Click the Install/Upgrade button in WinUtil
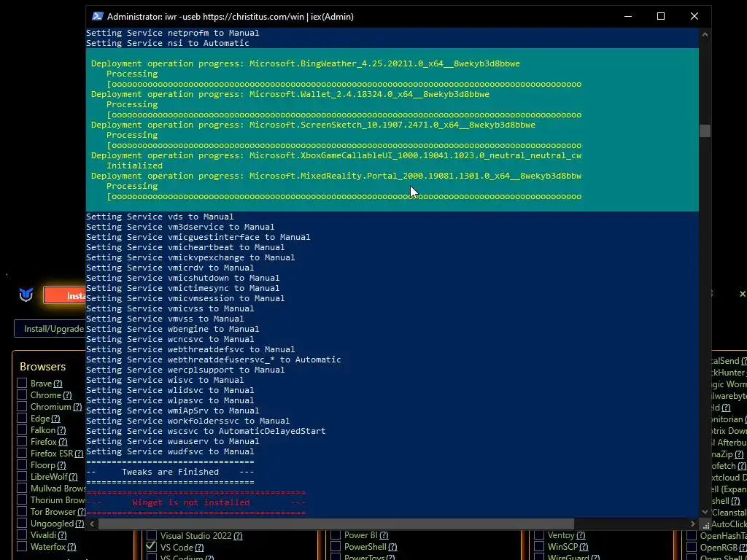The height and width of the screenshot is (560, 747). coord(50,329)
